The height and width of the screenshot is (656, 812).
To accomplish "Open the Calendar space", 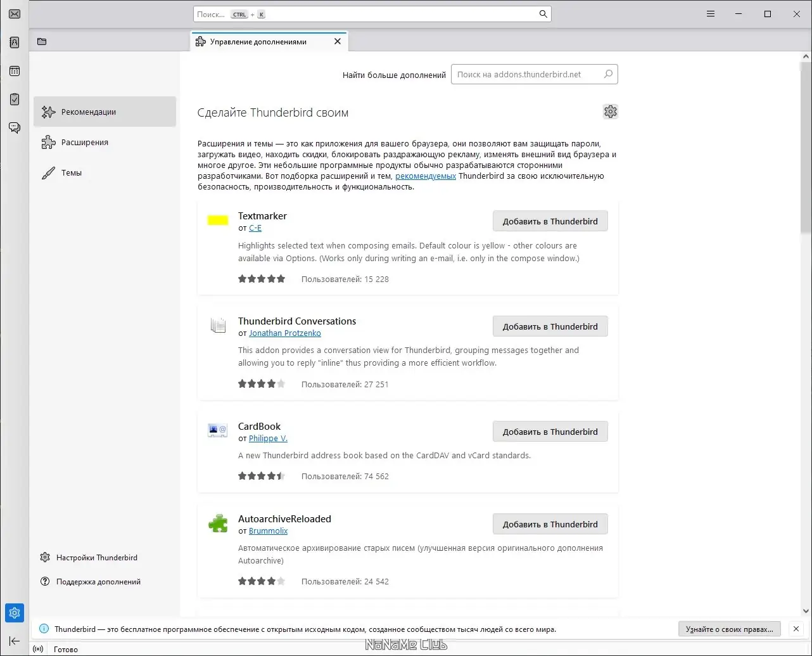I will coord(15,71).
